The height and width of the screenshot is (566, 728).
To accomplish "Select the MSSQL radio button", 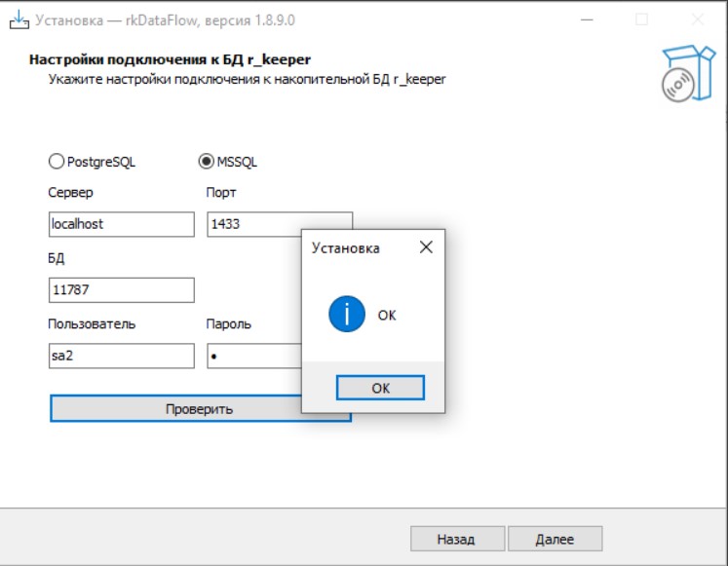I will pos(206,162).
